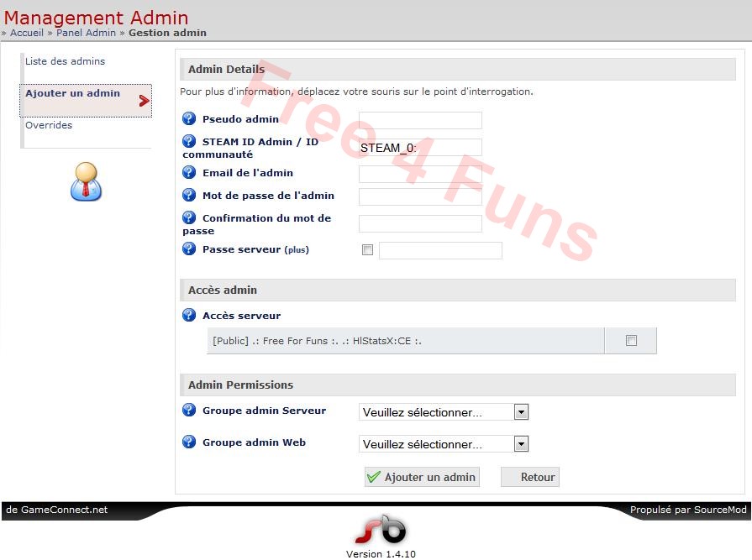The image size is (752, 560).
Task: Click the help icon beside Passe serveur
Action: pyautogui.click(x=190, y=249)
